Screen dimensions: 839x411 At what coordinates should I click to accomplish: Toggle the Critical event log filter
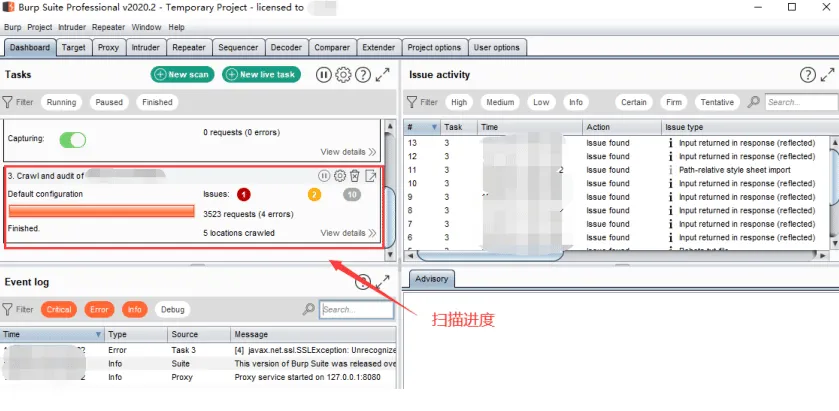tap(59, 309)
